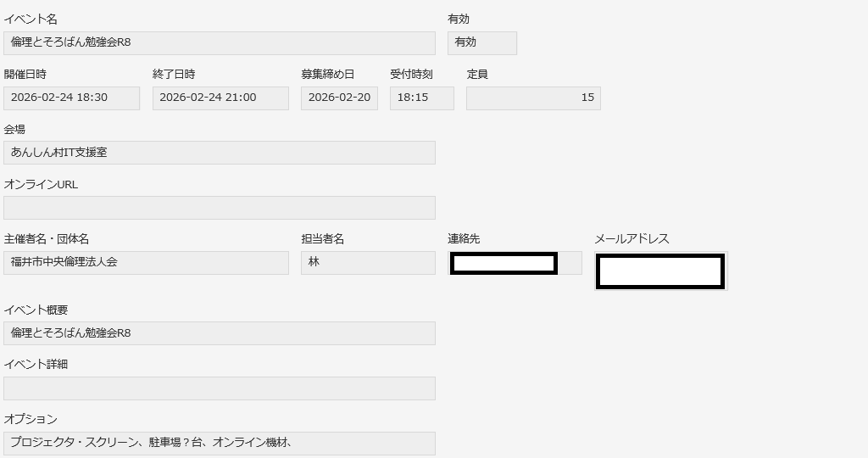Screen dimensions: 868x458
Task: Click the イベント名 label text
Action: tap(31, 20)
